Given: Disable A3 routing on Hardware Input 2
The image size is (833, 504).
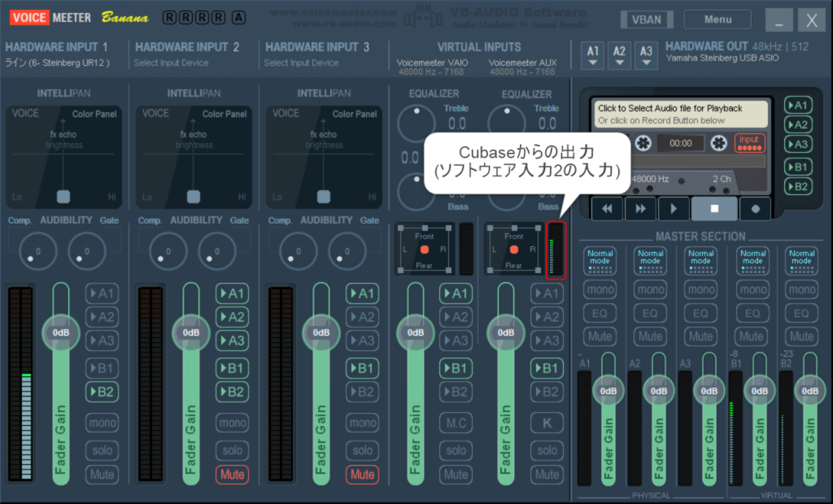Looking at the screenshot, I should coord(232,341).
